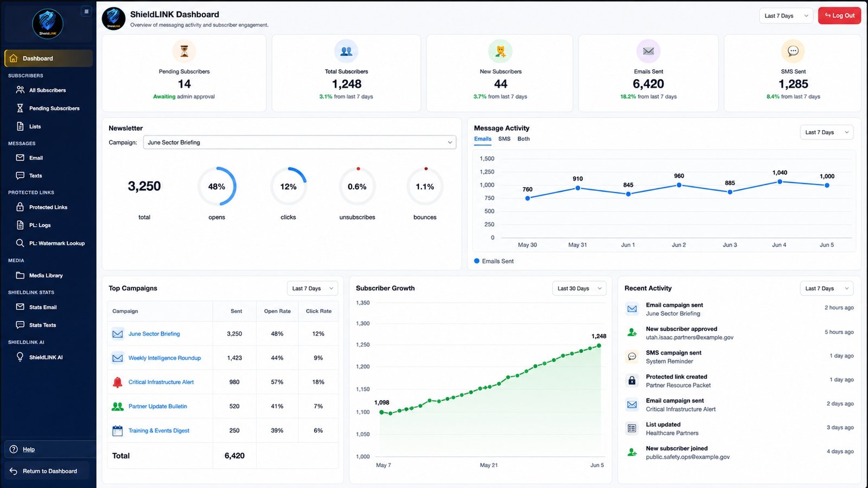This screenshot has height=488, width=868.
Task: Click the Watermark Lookup magnifier icon
Action: click(20, 243)
